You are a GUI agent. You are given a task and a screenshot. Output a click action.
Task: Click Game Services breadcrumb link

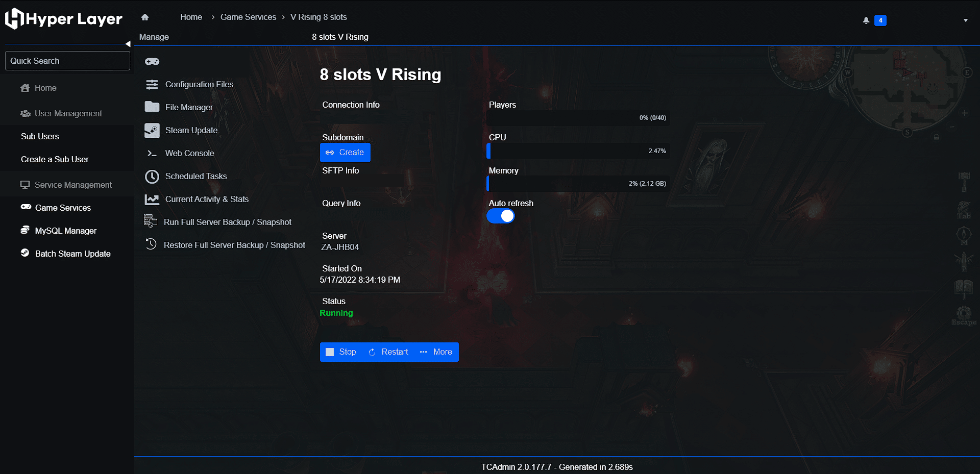coord(248,17)
